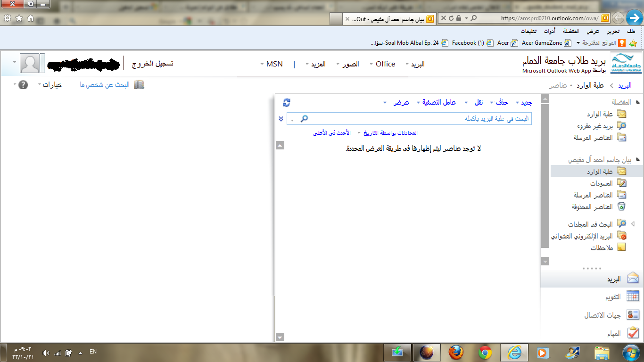Click the refresh icon in mail toolbar
The height and width of the screenshot is (362, 644).
coord(287,102)
